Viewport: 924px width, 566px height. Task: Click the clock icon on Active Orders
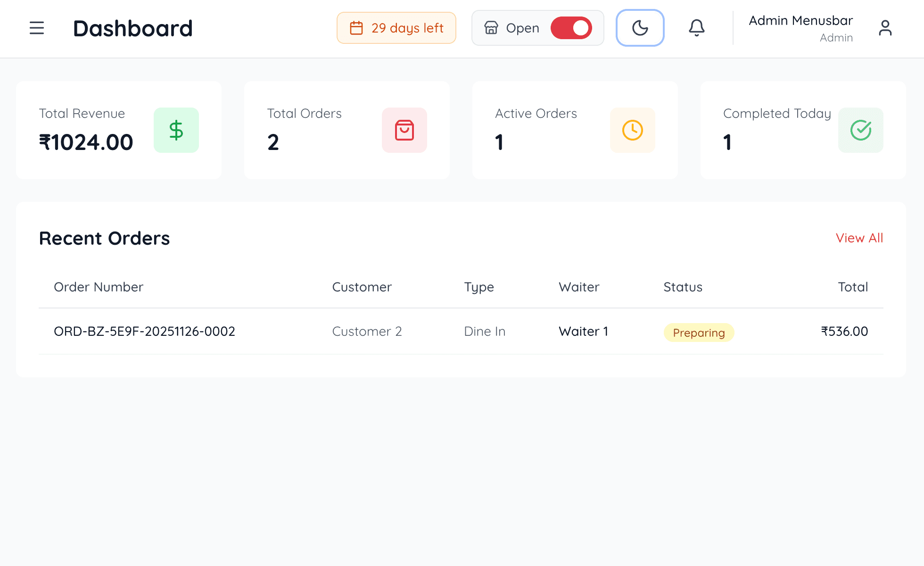632,130
